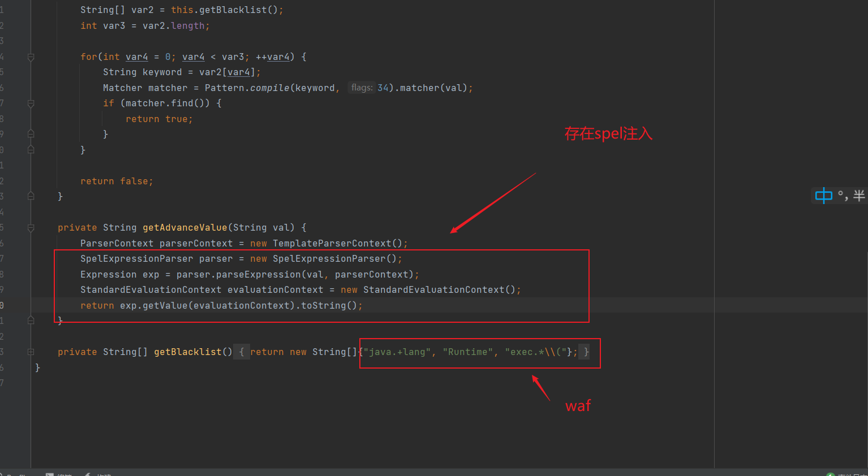Click 'this.getBlacklist()' call on first line
Viewport: 868px width, 476px height.
(225, 10)
